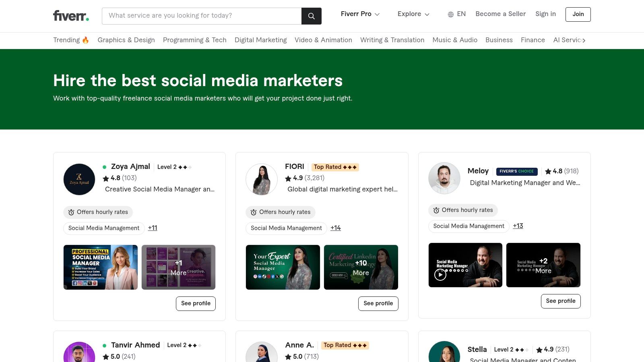The image size is (644, 362).
Task: Click into the service search field
Action: [x=201, y=16]
